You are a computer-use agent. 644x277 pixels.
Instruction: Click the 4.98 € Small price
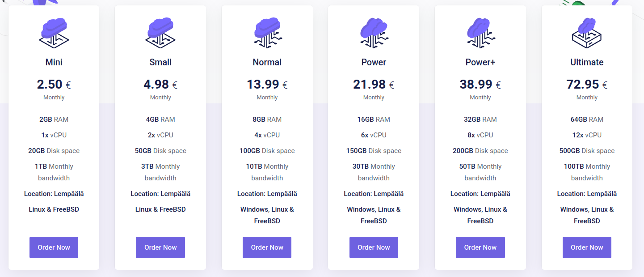(x=160, y=84)
